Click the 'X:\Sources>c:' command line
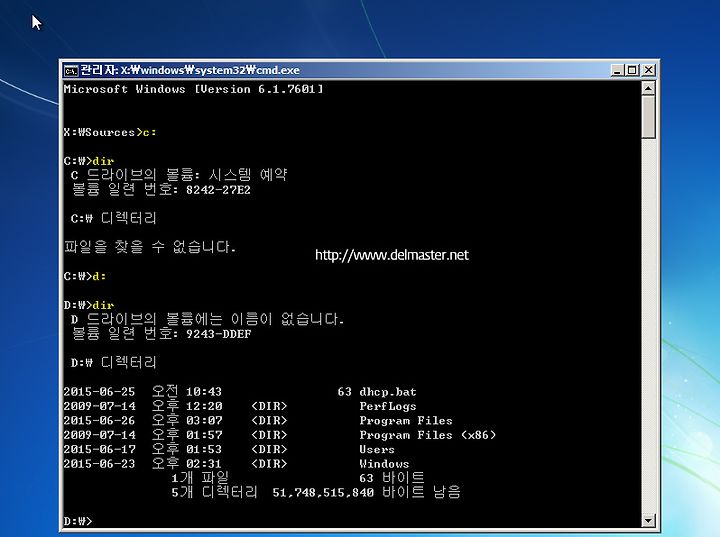Image resolution: width=720 pixels, height=537 pixels. 110,132
